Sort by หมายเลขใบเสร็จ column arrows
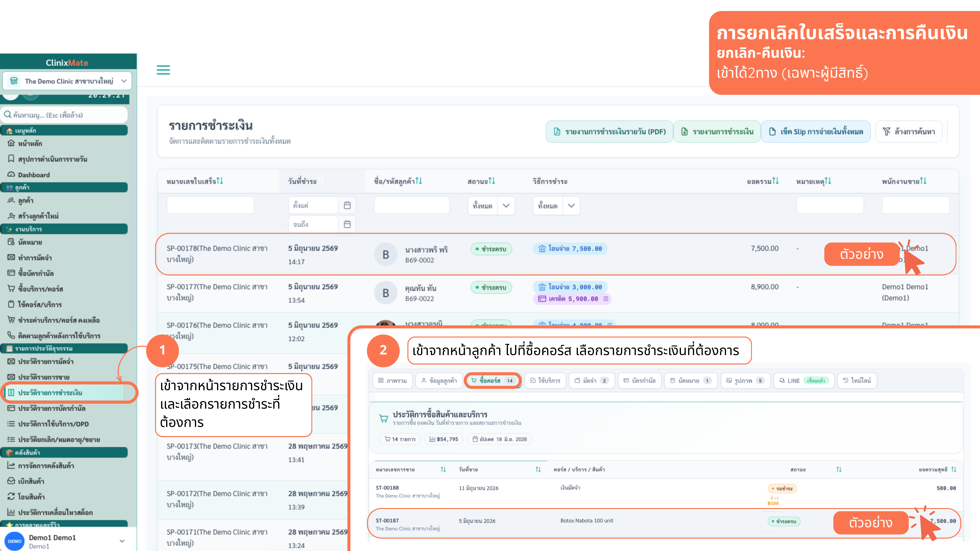The image size is (980, 551). 220,181
